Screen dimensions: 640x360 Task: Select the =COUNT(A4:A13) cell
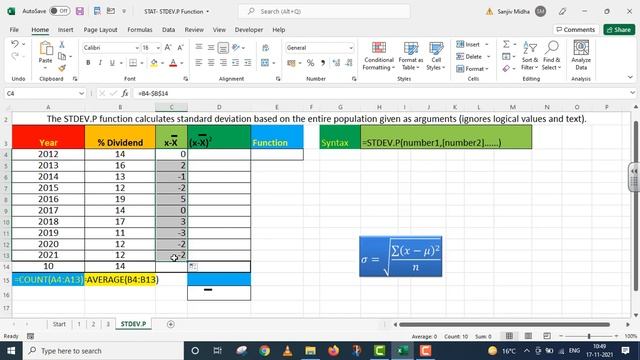pyautogui.click(x=48, y=280)
